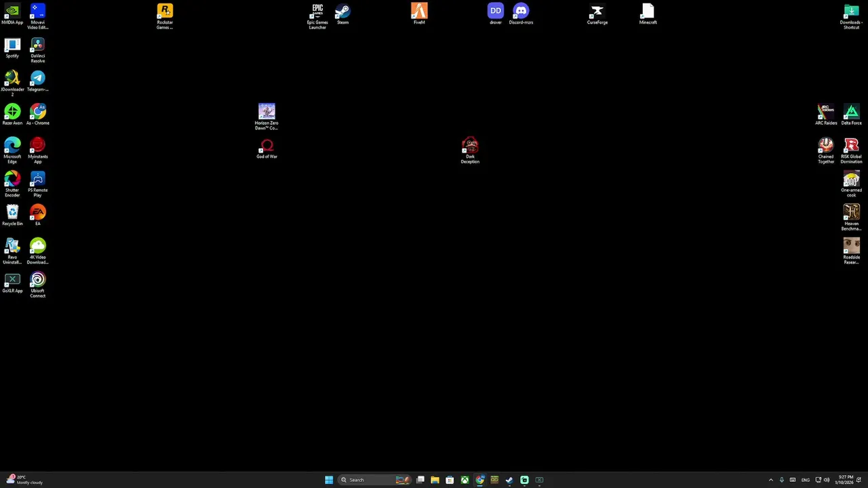Open the Downloads - Shortcut folder icon
Viewport: 868px width, 488px height.
(x=851, y=16)
